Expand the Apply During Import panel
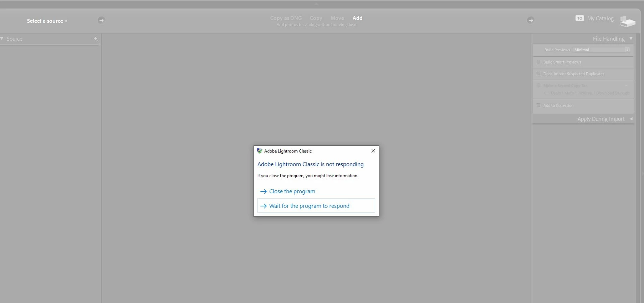 coord(631,119)
